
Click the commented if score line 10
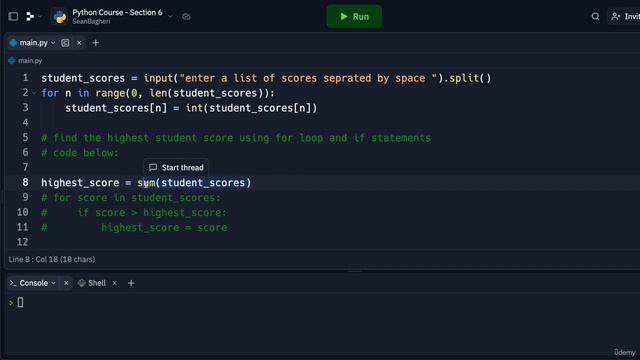(x=134, y=213)
